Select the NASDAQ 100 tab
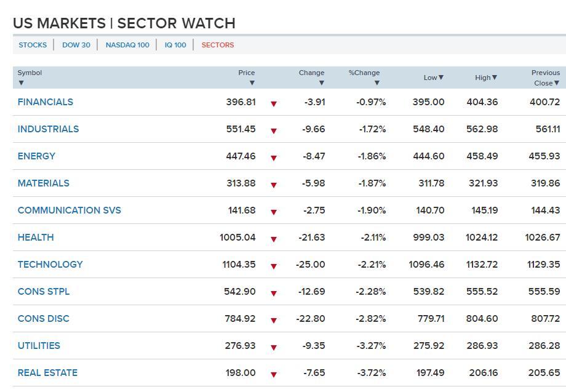566x392 pixels. coord(127,45)
